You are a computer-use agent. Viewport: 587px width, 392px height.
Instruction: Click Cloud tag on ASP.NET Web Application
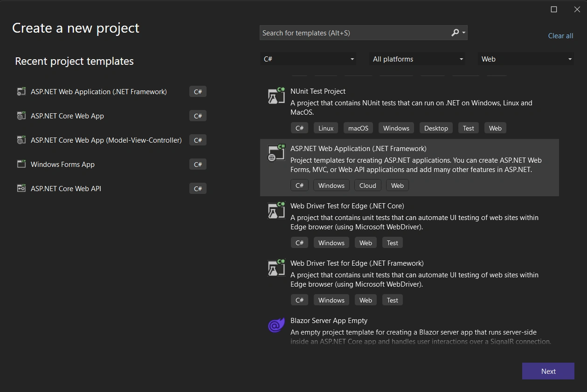coord(368,186)
